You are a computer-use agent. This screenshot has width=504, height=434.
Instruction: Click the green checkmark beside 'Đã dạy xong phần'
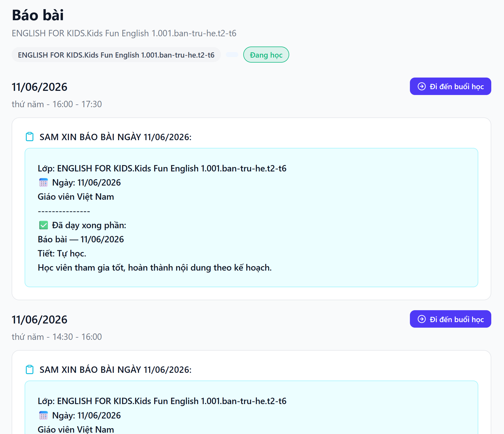coord(43,225)
